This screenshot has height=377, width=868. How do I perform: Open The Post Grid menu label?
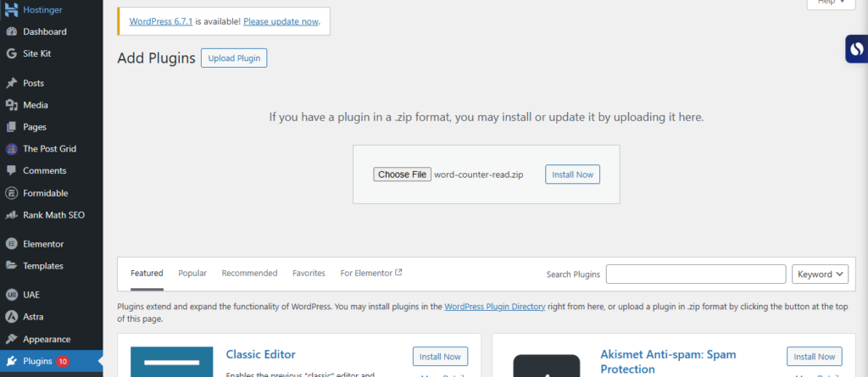pos(50,149)
